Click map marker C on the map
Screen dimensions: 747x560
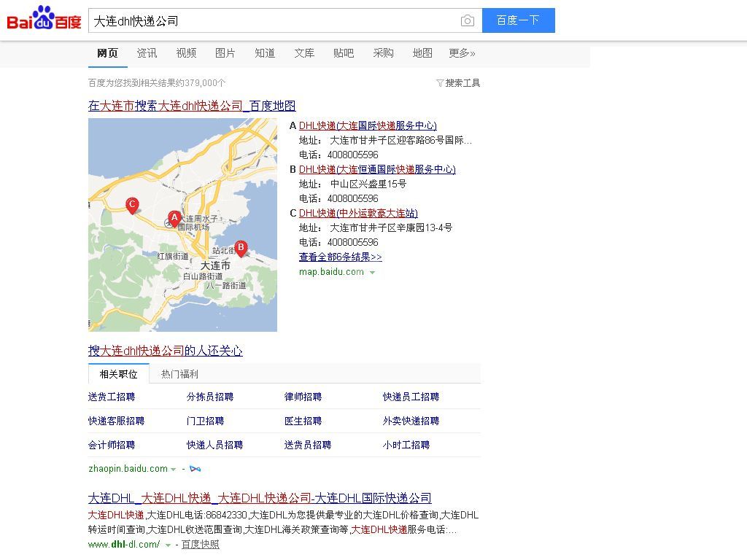(x=133, y=205)
